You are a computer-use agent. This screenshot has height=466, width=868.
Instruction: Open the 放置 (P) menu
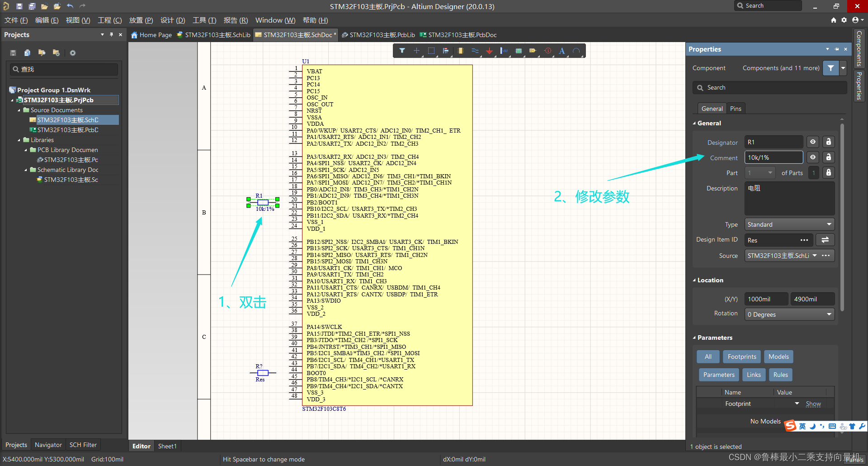[x=141, y=20]
